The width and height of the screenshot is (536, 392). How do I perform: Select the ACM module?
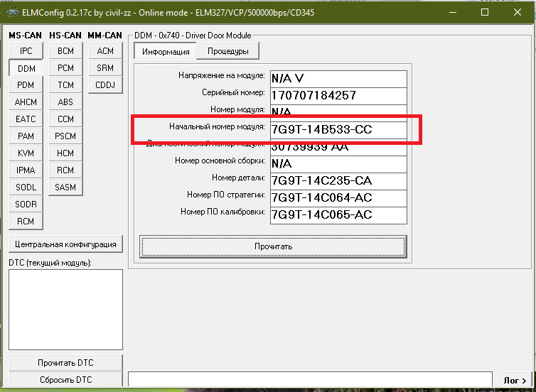105,51
